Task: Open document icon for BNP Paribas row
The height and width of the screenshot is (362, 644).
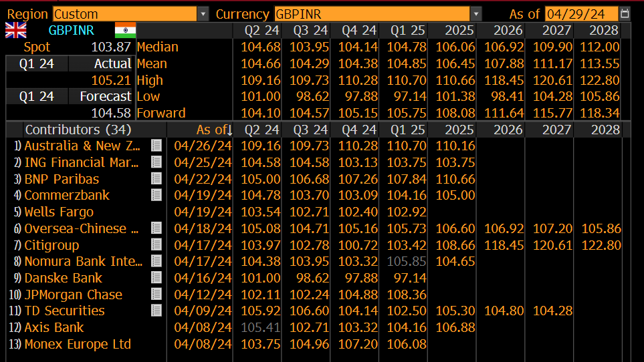Action: tap(156, 179)
